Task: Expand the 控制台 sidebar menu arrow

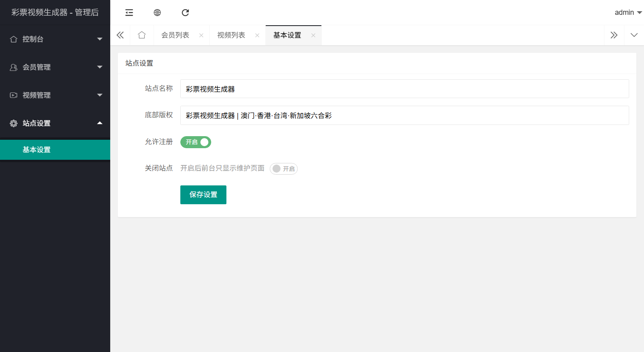Action: [x=100, y=39]
